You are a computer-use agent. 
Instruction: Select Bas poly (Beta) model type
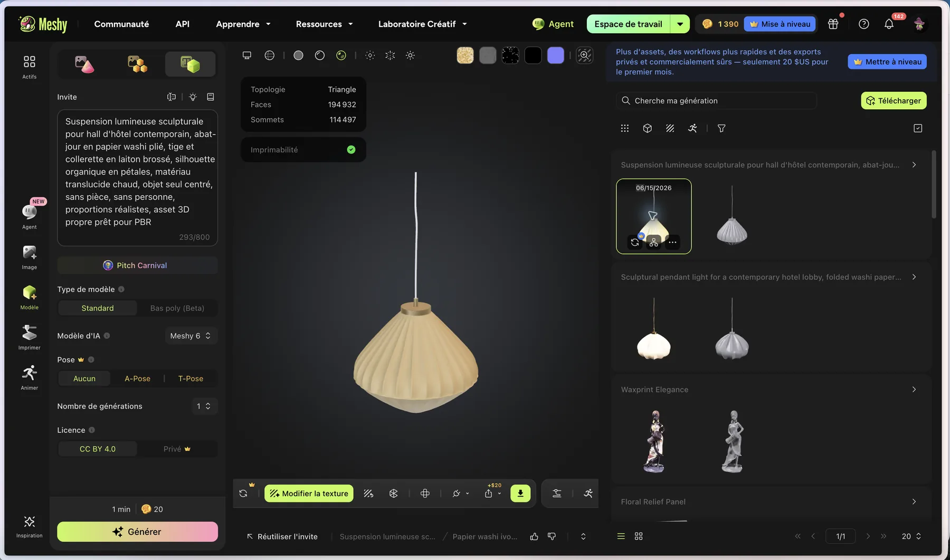(x=177, y=308)
